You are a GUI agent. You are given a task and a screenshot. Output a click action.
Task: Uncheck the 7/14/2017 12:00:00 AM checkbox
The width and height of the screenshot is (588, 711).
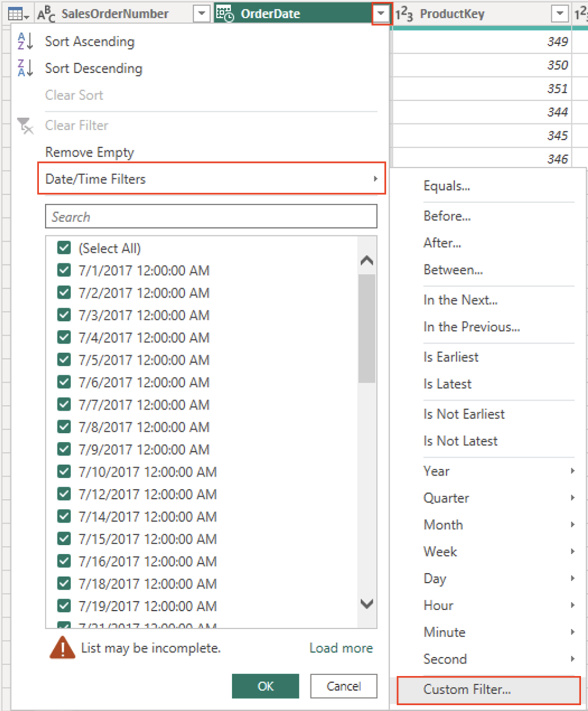pos(64,516)
